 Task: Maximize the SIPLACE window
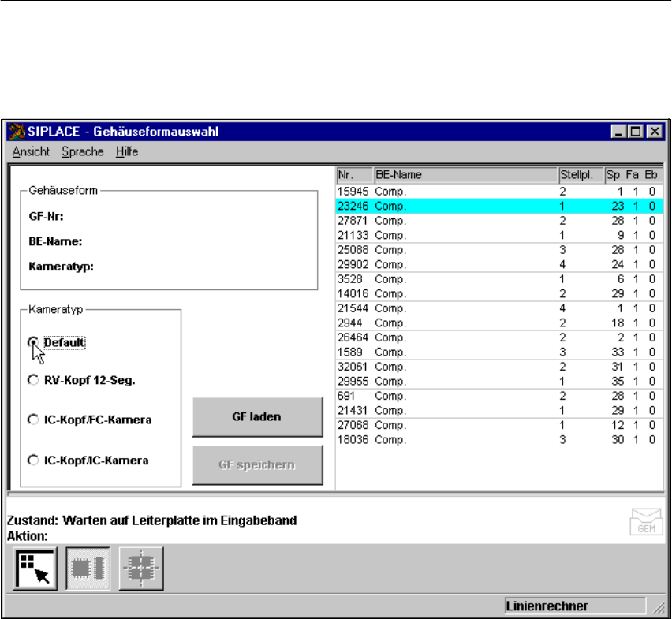click(636, 132)
